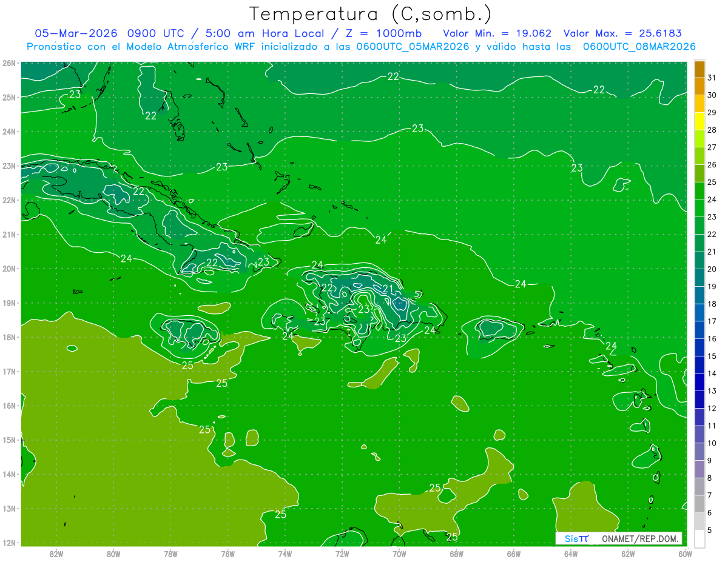Click the '66W' longitude label
The width and height of the screenshot is (728, 562).
[x=514, y=554]
